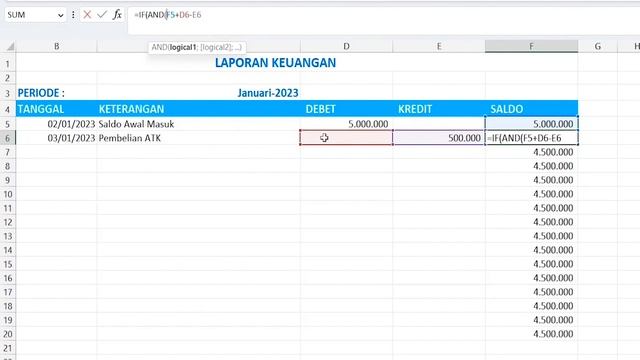Open the Name Box dropdown arrow
This screenshot has height=360, width=640.
(x=60, y=15)
